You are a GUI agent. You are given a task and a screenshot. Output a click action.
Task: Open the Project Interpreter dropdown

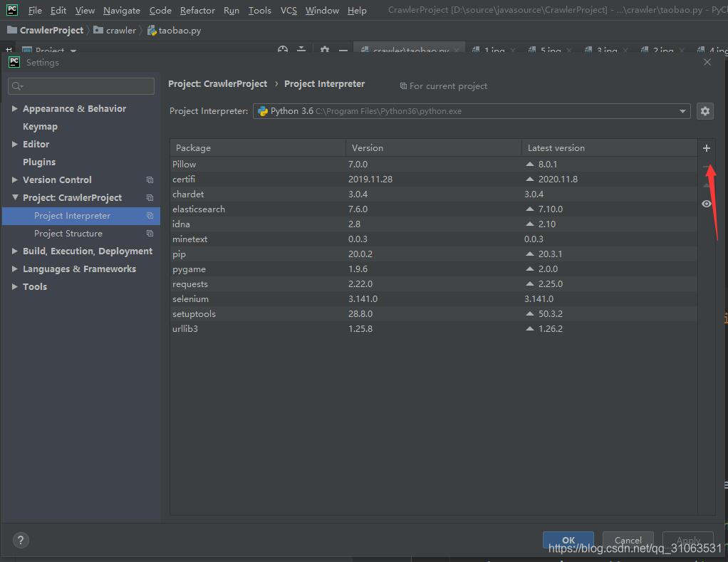[x=472, y=111]
